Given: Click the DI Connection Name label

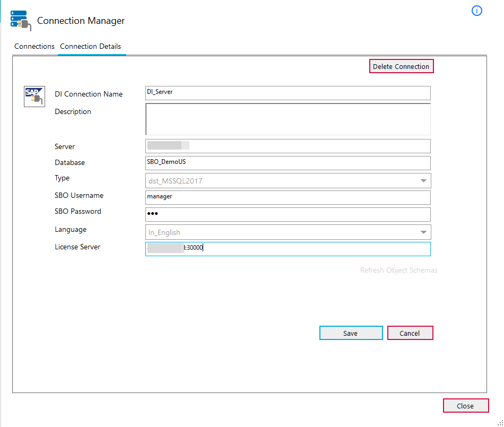Looking at the screenshot, I should (x=89, y=94).
